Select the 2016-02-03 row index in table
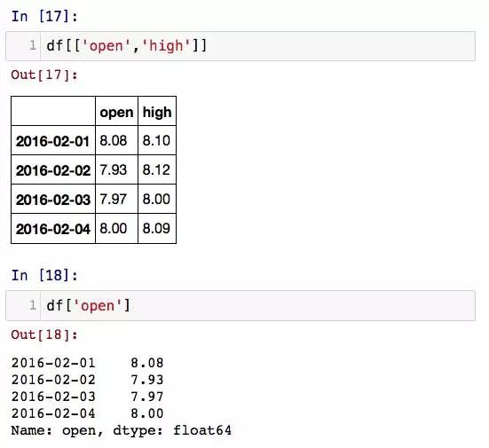This screenshot has width=489, height=448. tap(53, 200)
